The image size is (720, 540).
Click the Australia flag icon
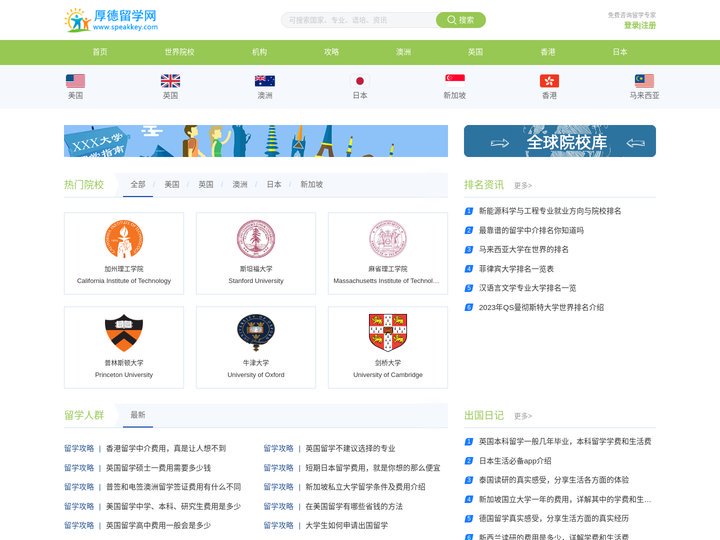(265, 81)
